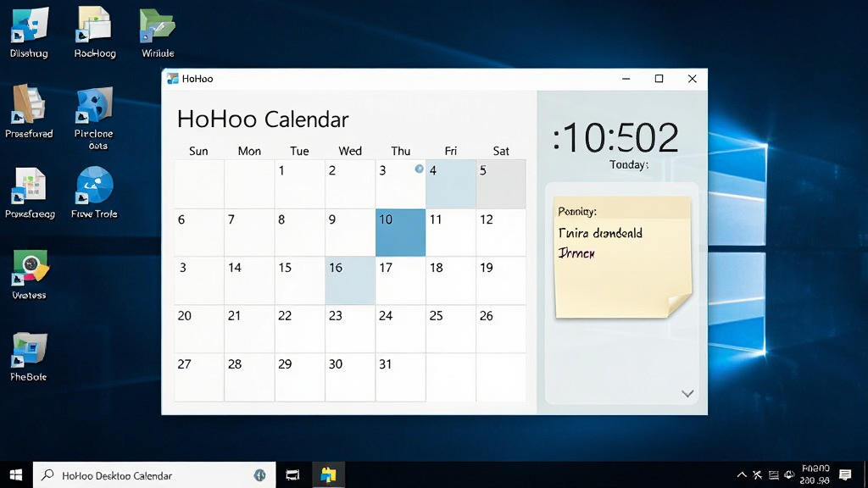
Task: Open the Uvatess desktop shortcut
Action: pyautogui.click(x=30, y=274)
